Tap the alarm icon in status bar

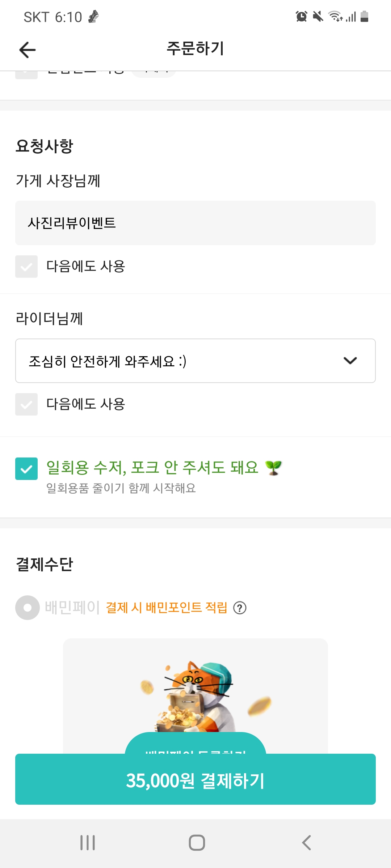pos(301,17)
